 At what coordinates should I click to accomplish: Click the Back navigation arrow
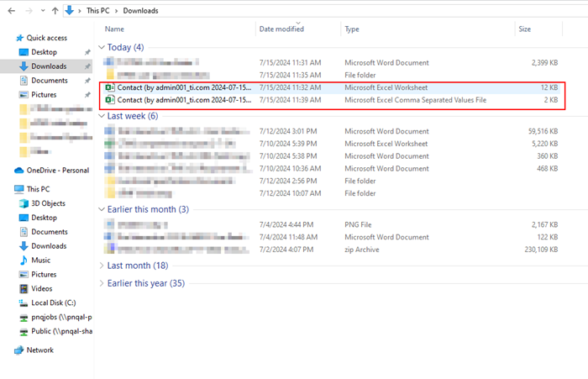pos(10,10)
